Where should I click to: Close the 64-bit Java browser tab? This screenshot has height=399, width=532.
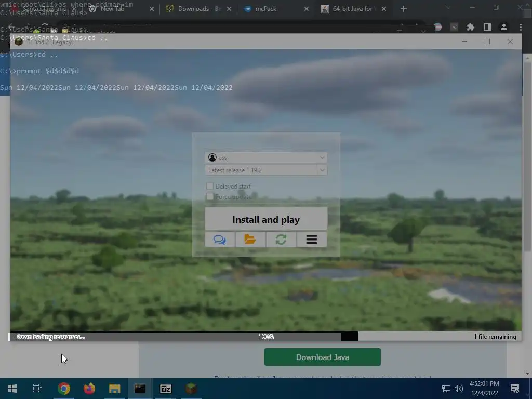click(x=384, y=9)
